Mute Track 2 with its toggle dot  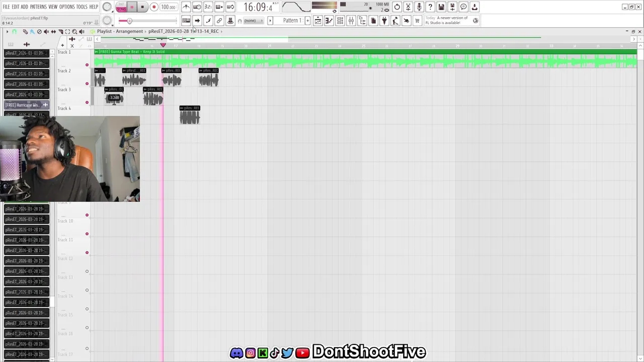tap(87, 83)
